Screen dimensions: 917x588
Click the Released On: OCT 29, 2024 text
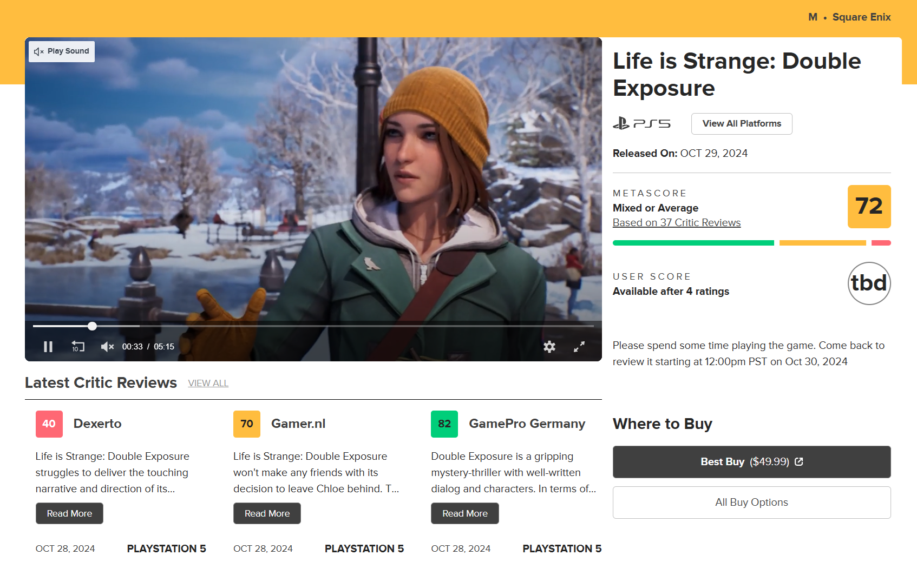(x=680, y=154)
